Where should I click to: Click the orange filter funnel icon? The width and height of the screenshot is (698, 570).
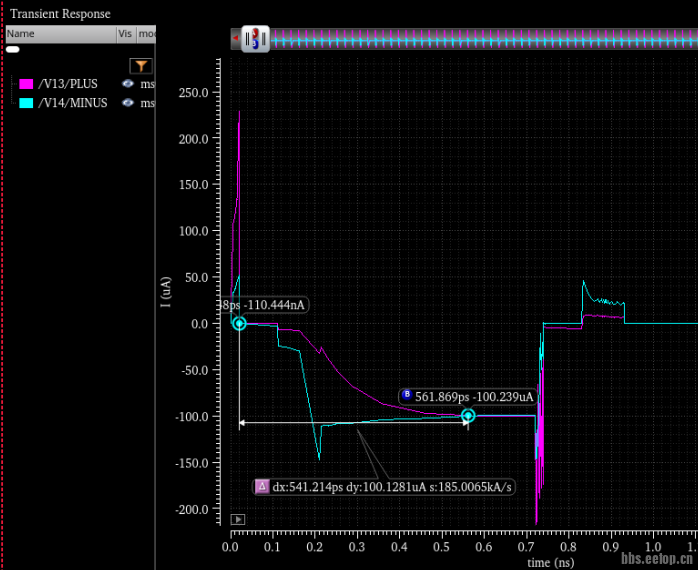click(x=141, y=66)
